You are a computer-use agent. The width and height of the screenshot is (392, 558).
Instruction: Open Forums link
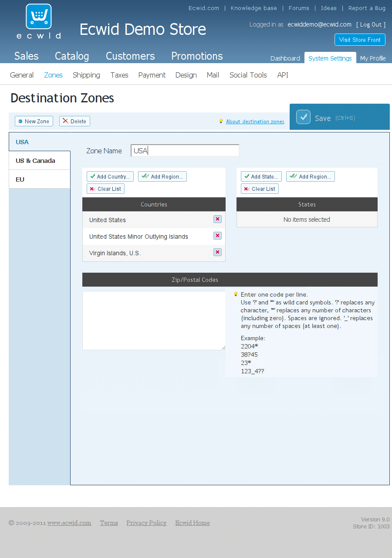tap(299, 8)
